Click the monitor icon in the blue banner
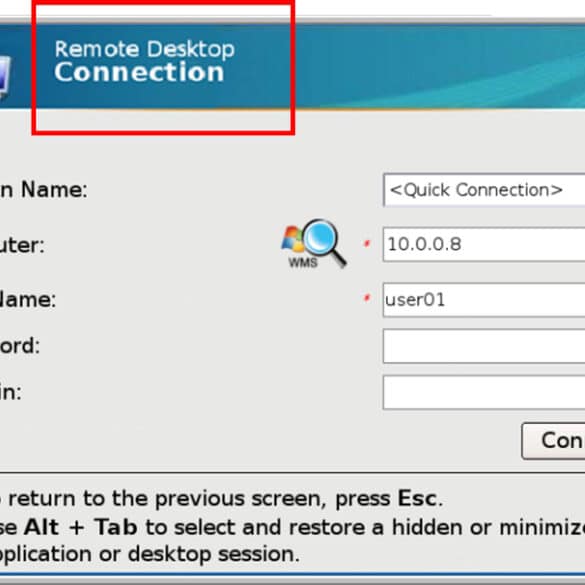 point(4,77)
